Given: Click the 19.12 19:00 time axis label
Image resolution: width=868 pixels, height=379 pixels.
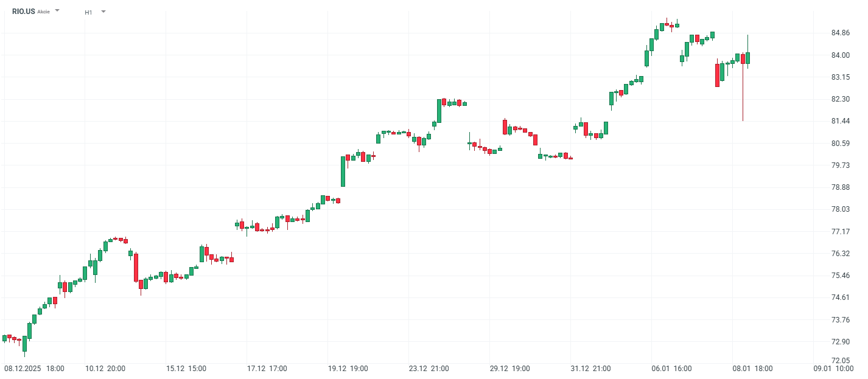Looking at the screenshot, I should pos(348,369).
